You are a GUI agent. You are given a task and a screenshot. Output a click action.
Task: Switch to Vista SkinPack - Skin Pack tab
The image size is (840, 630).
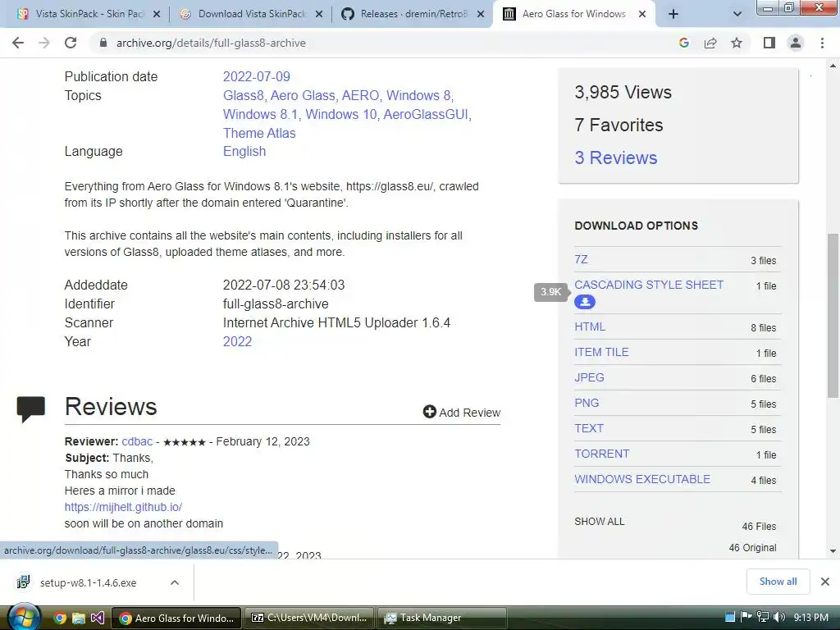pos(89,14)
